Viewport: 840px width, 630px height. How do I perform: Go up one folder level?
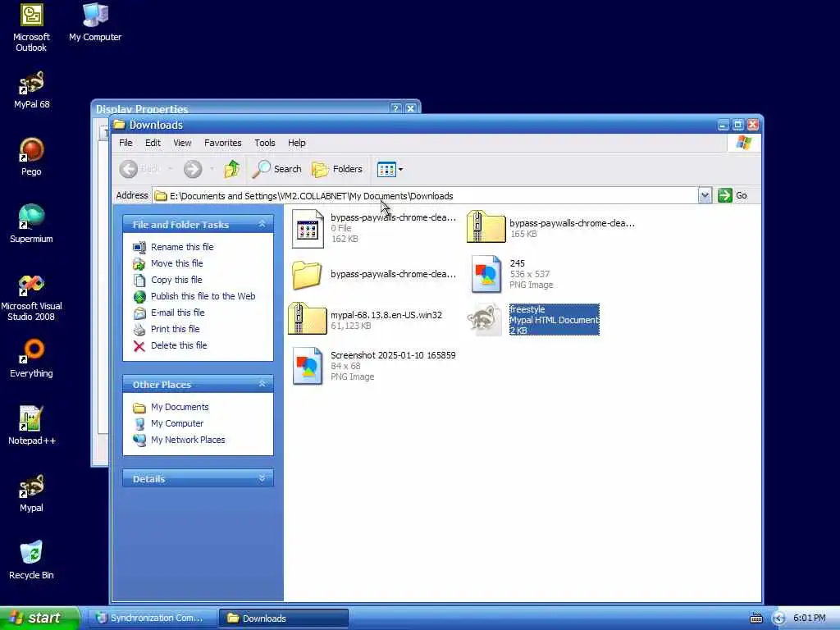coord(231,169)
